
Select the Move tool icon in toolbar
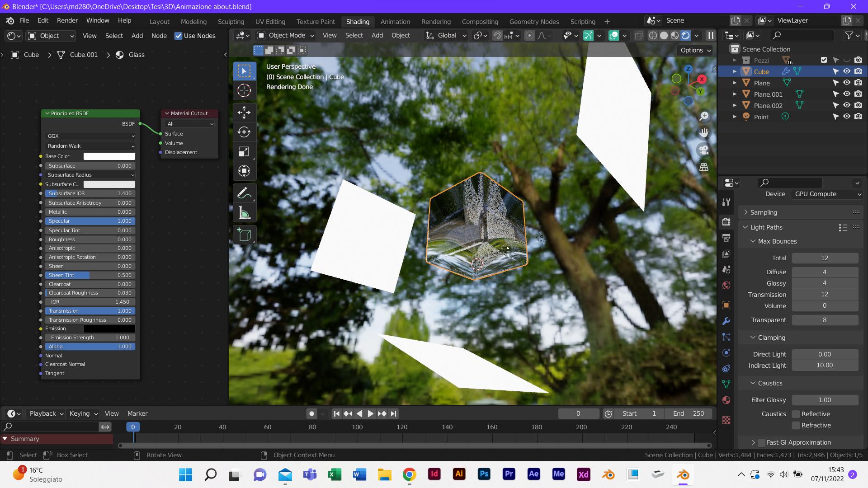click(x=245, y=112)
